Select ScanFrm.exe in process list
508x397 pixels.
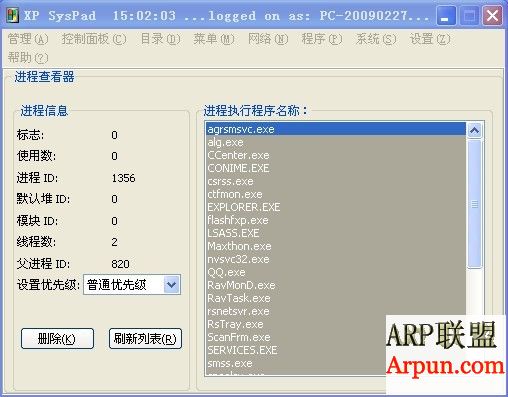tap(296, 337)
